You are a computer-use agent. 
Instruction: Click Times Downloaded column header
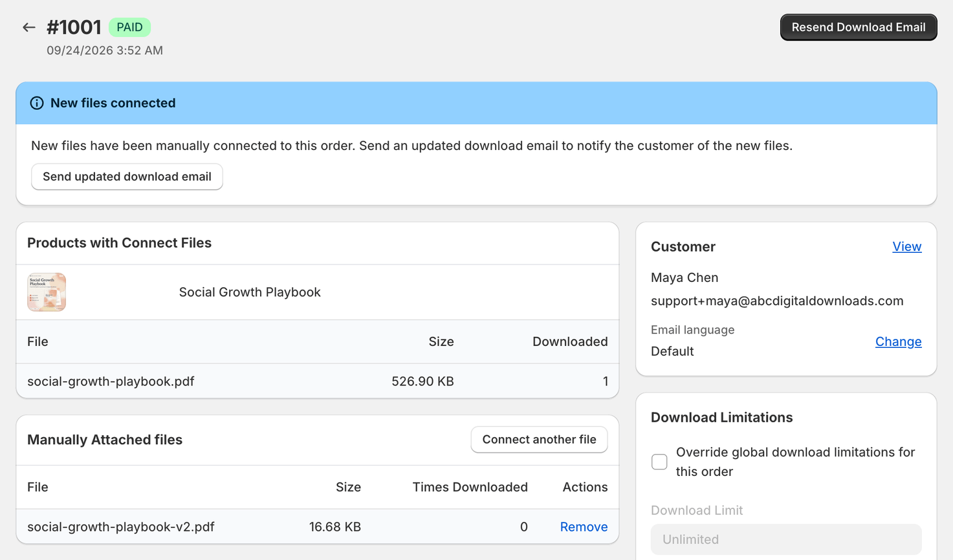tap(470, 487)
